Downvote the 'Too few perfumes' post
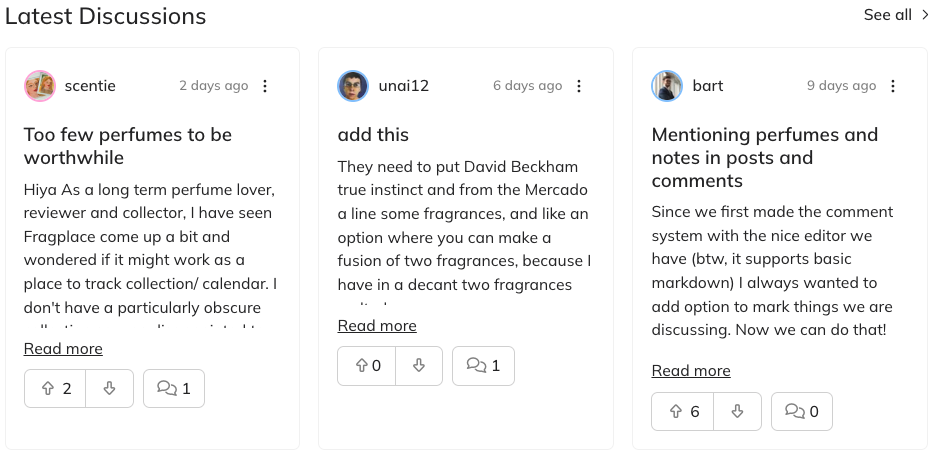The image size is (937, 460). point(109,388)
